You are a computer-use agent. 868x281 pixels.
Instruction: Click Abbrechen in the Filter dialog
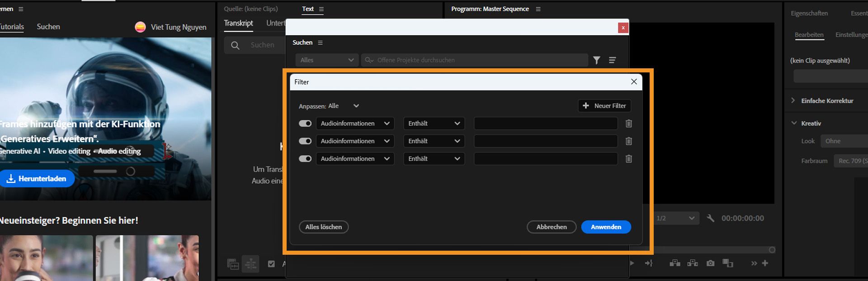[552, 227]
